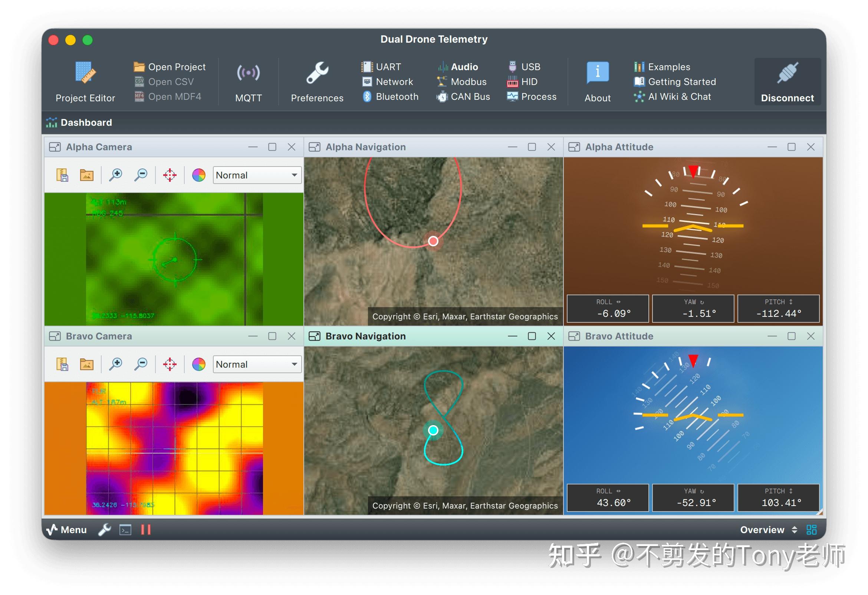Open the Examples link

[662, 67]
